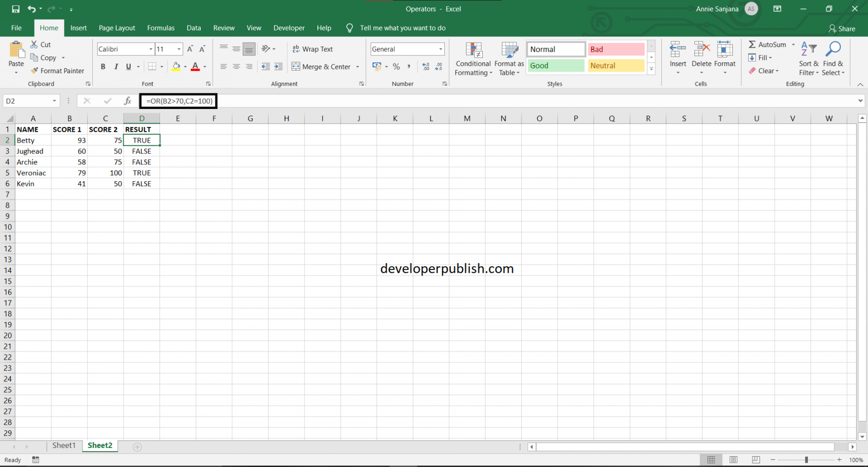Toggle Middle Align

[236, 49]
